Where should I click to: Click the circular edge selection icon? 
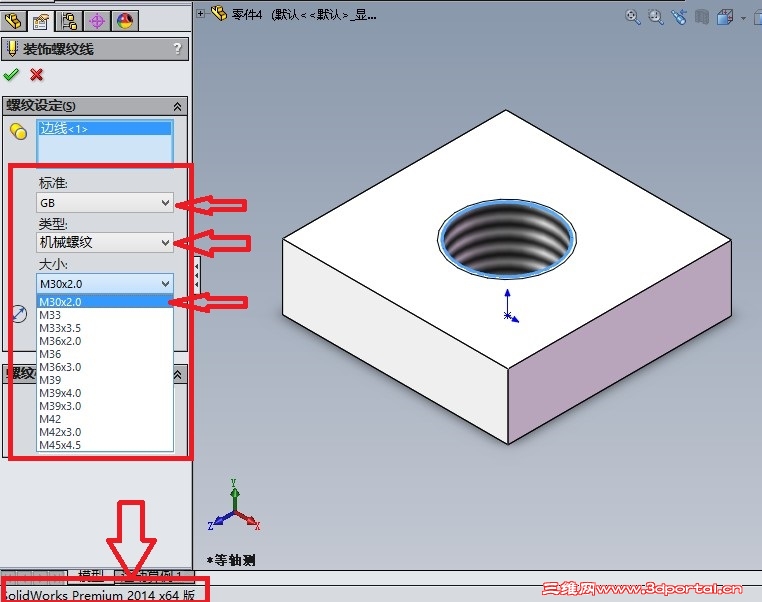(18, 131)
